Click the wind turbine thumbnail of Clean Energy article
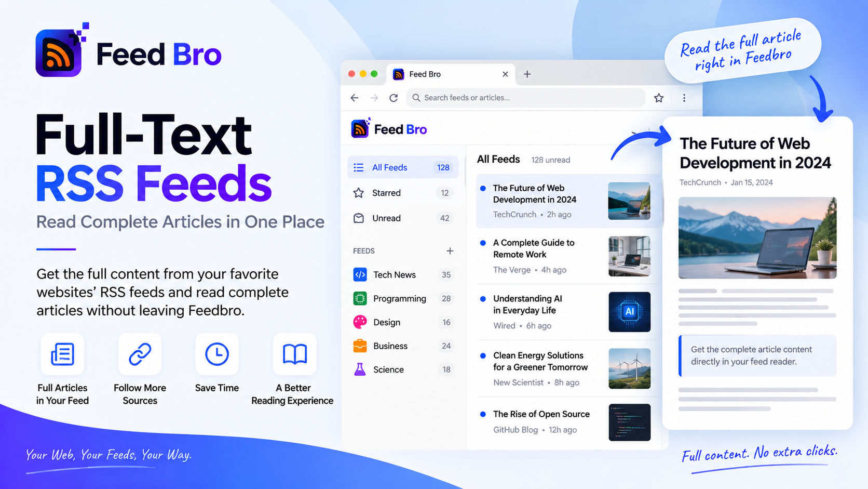Viewport: 868px width, 489px height. [x=629, y=368]
